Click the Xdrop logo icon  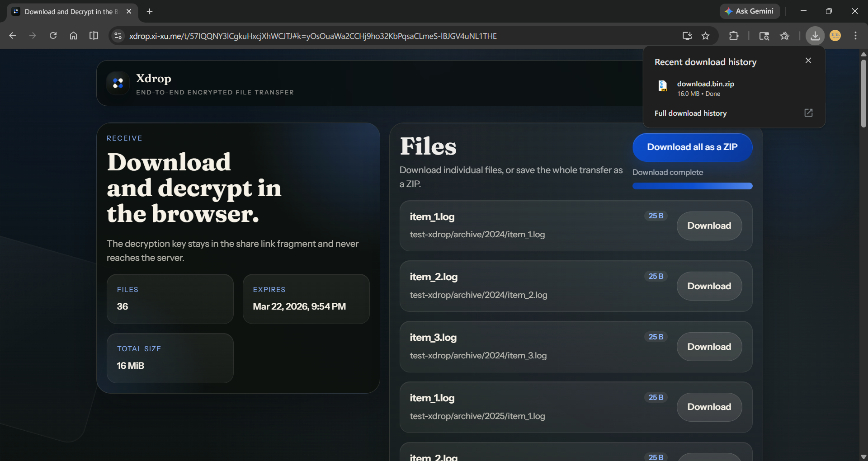(x=118, y=83)
